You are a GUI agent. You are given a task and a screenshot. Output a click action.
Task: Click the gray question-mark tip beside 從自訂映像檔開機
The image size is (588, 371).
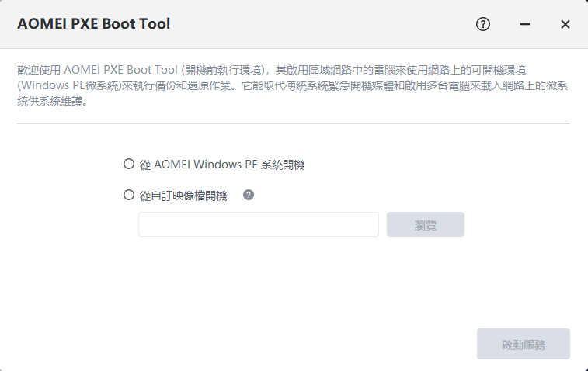[x=249, y=195]
